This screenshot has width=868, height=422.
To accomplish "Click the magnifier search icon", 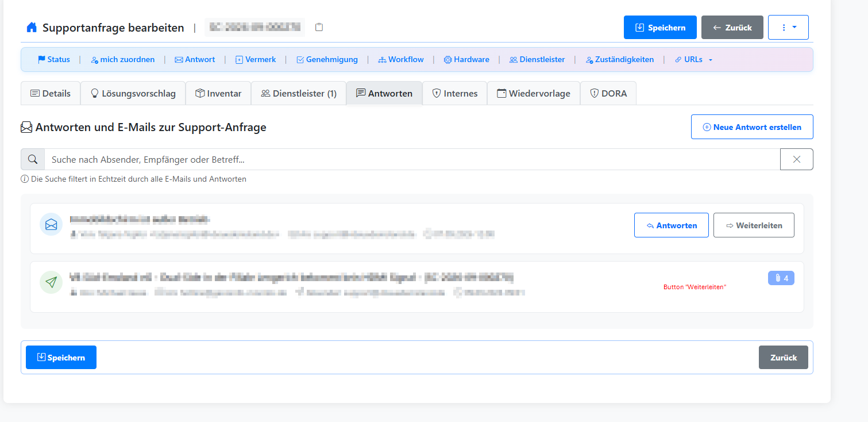I will 33,159.
